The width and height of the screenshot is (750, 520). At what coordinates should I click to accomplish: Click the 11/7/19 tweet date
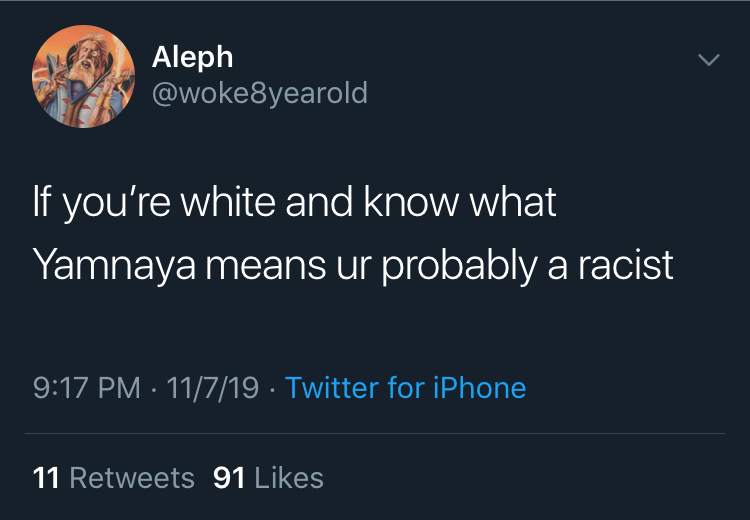click(x=213, y=387)
